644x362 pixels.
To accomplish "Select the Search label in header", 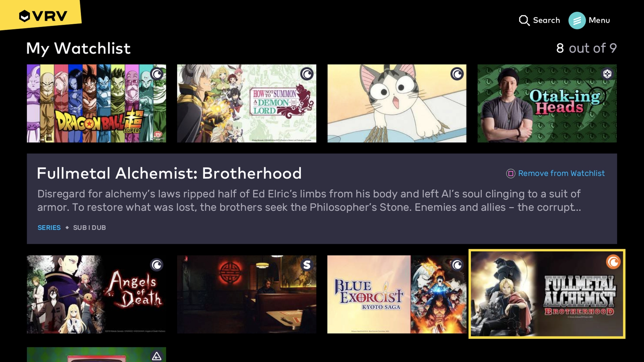I will click(546, 20).
